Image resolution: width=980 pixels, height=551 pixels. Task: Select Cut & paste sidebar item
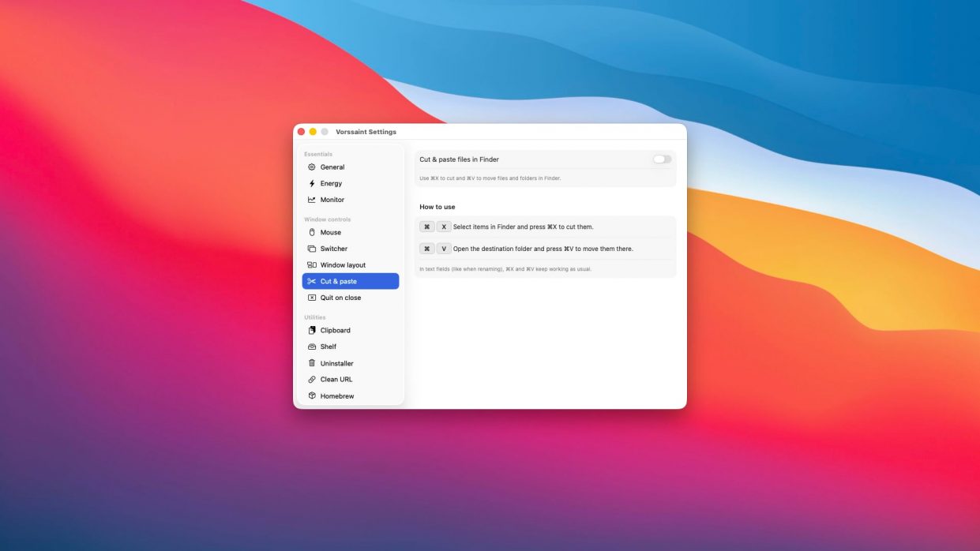click(351, 281)
